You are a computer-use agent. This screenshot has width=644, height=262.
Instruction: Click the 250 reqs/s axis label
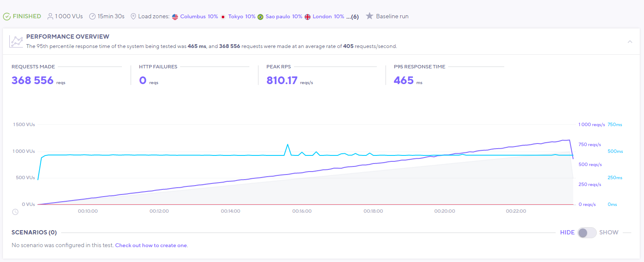590,184
